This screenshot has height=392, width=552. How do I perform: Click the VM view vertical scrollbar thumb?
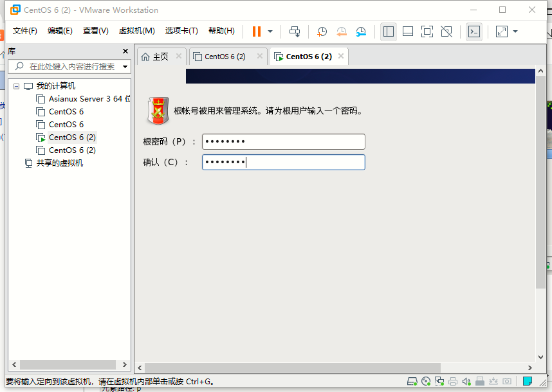pyautogui.click(x=540, y=183)
